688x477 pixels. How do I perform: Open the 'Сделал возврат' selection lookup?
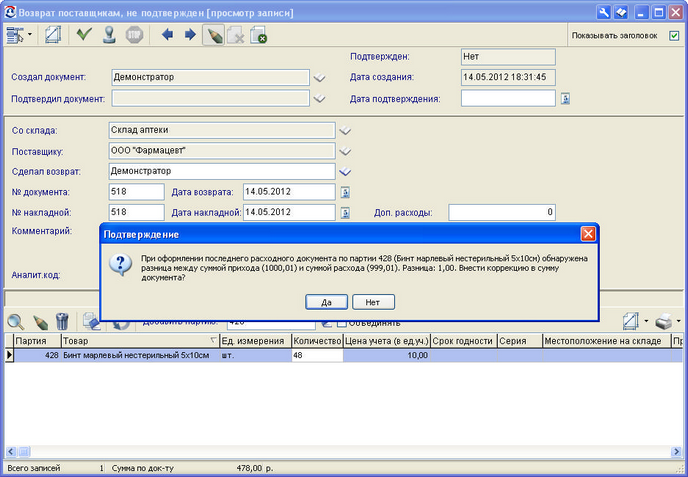(345, 172)
